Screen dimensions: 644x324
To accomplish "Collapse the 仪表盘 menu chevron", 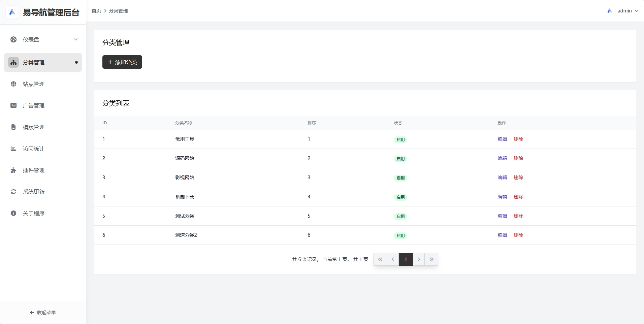I will point(76,39).
